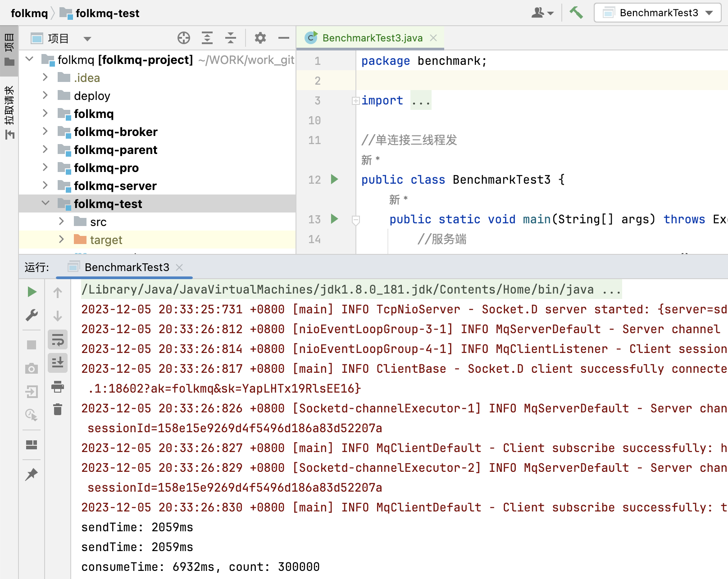Hide the project panel with minus icon
728x579 pixels.
(283, 38)
